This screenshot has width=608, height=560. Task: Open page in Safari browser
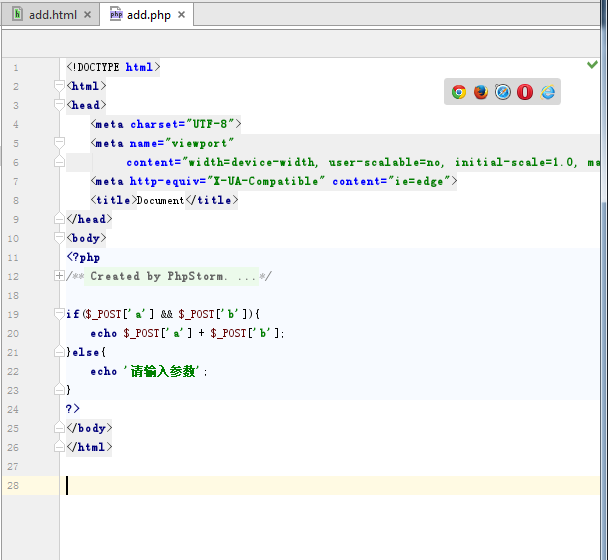pyautogui.click(x=503, y=92)
